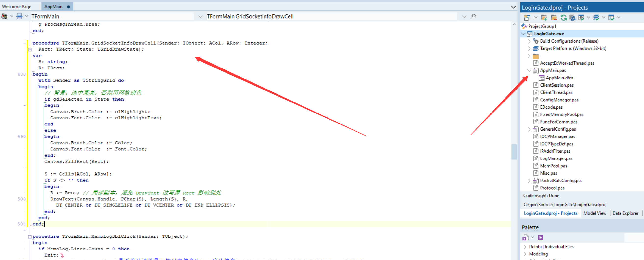The width and height of the screenshot is (644, 260).
Task: Collapse GridSocketInfoDrawCell procedure fold marker
Action: point(30,49)
